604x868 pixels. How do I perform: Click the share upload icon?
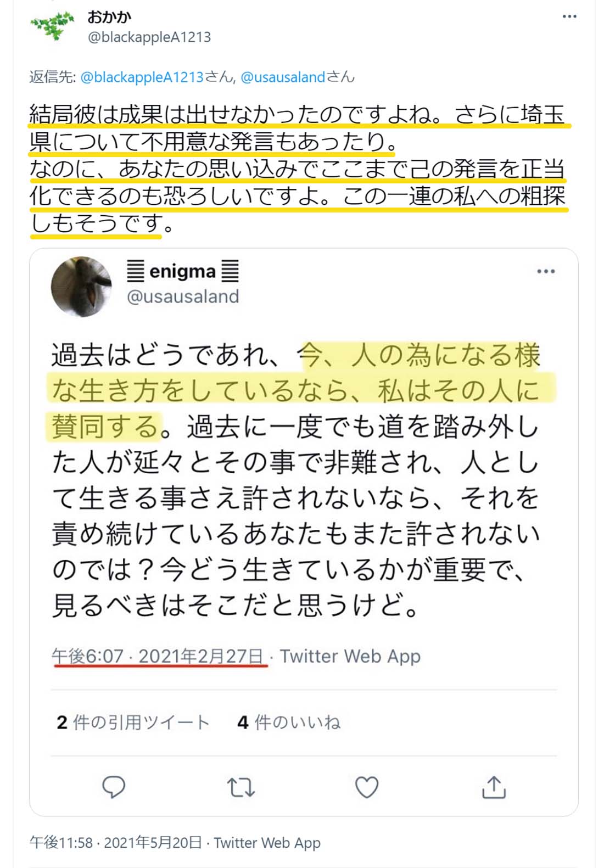pos(494,787)
